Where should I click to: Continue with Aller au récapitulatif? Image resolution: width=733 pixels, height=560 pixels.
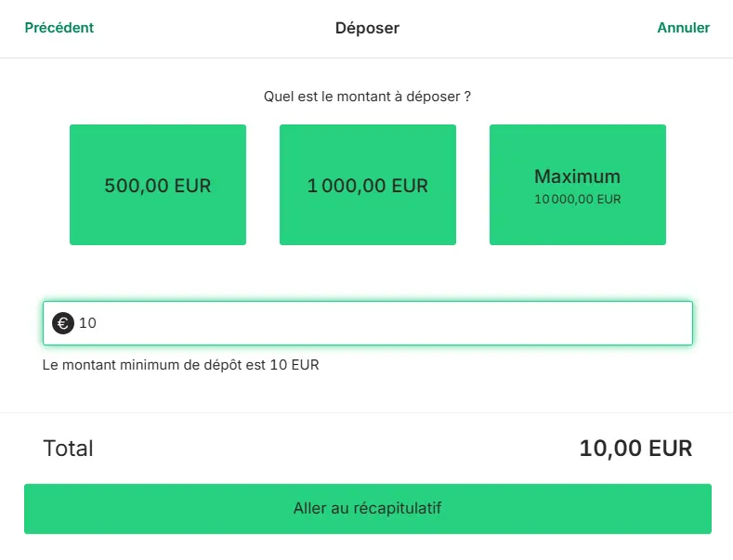[368, 509]
